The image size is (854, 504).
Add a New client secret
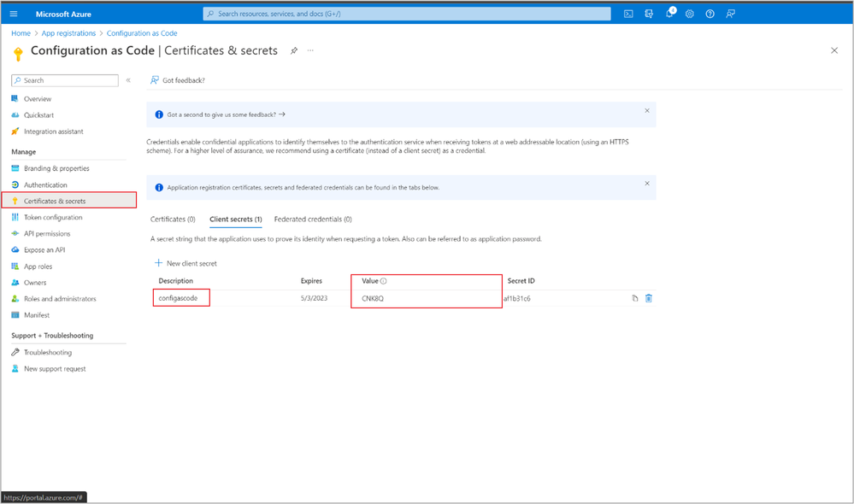tap(186, 263)
